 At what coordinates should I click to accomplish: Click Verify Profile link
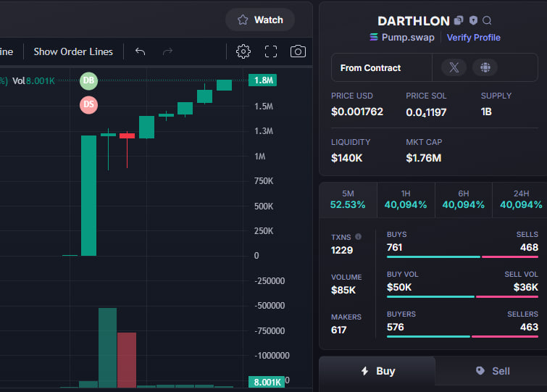tap(473, 38)
